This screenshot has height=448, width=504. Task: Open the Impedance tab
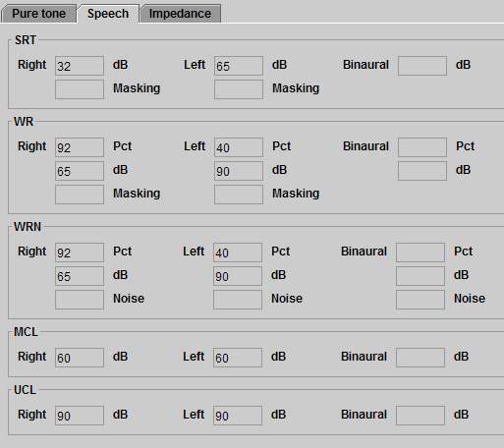pos(180,14)
